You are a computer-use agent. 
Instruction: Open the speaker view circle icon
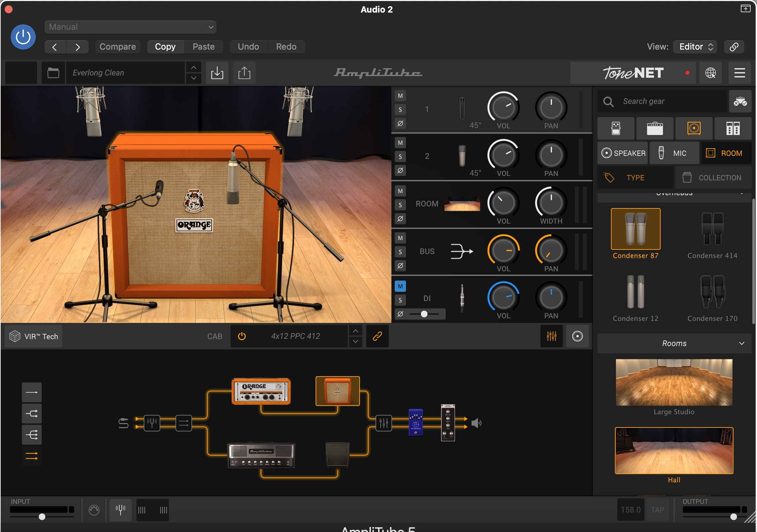578,336
